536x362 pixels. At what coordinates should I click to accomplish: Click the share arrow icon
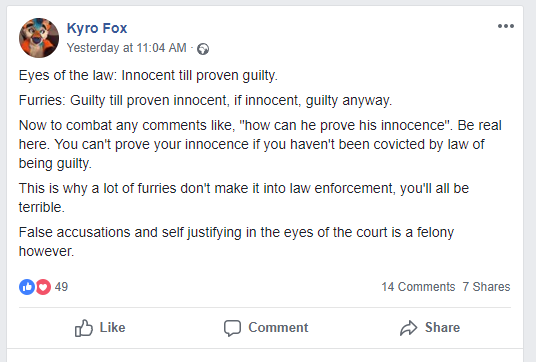tap(408, 328)
